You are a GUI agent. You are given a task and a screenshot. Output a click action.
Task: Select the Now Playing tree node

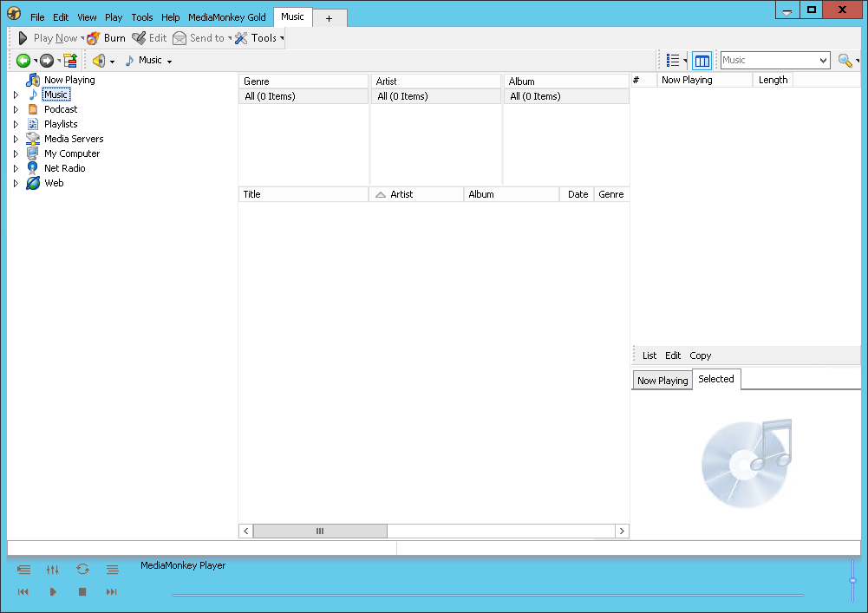click(69, 80)
